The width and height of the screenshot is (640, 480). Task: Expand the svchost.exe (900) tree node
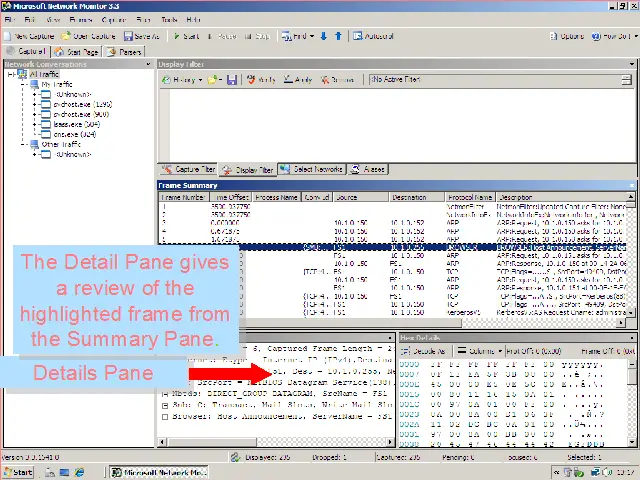tap(35, 114)
